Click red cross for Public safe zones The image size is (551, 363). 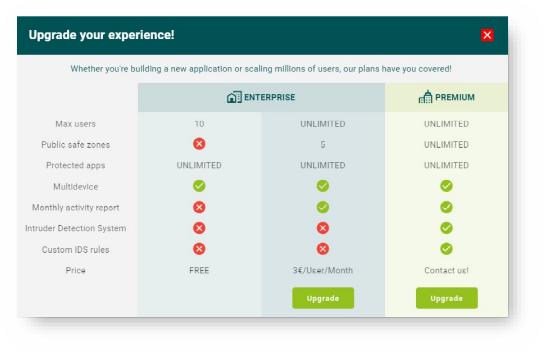[199, 144]
